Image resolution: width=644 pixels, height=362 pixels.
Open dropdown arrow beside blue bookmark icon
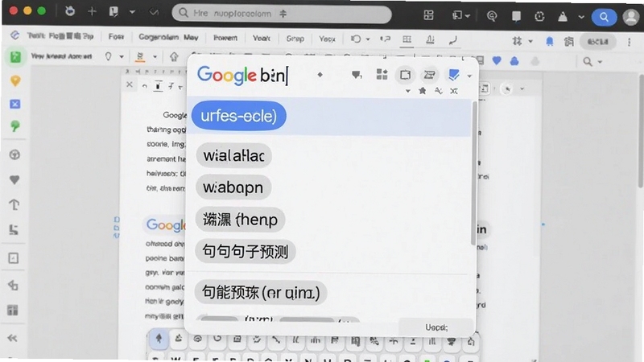469,76
